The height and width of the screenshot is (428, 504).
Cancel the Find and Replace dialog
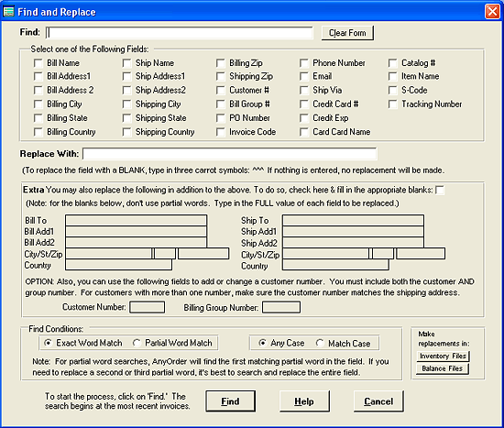tap(378, 401)
